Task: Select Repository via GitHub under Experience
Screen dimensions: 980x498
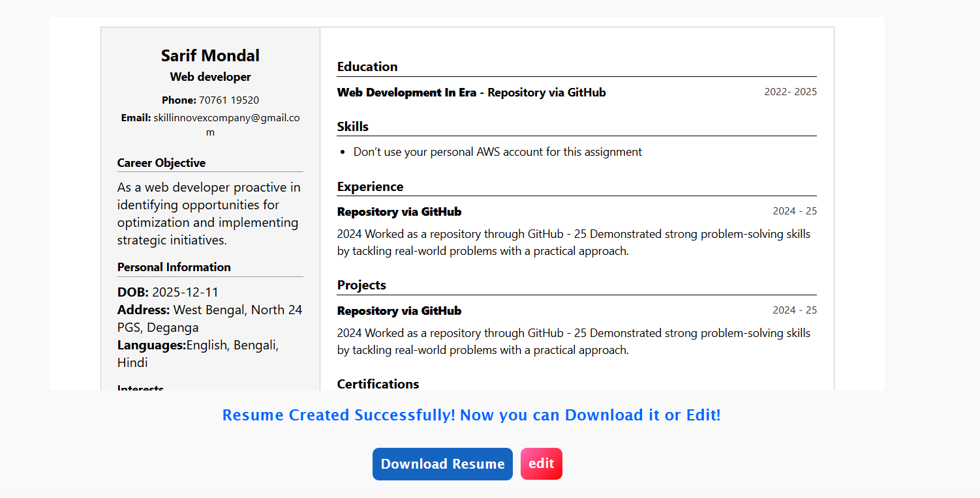Action: [x=399, y=211]
